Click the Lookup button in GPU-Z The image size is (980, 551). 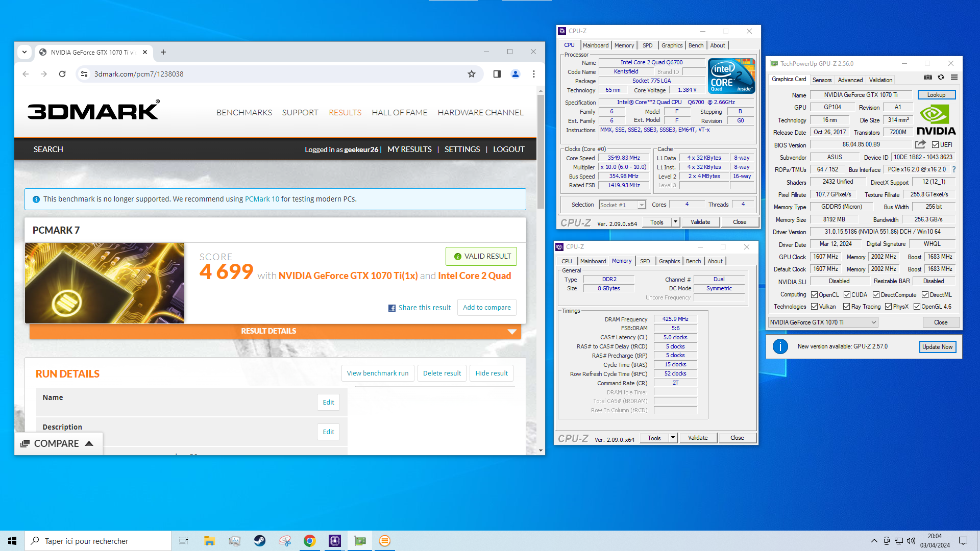936,95
